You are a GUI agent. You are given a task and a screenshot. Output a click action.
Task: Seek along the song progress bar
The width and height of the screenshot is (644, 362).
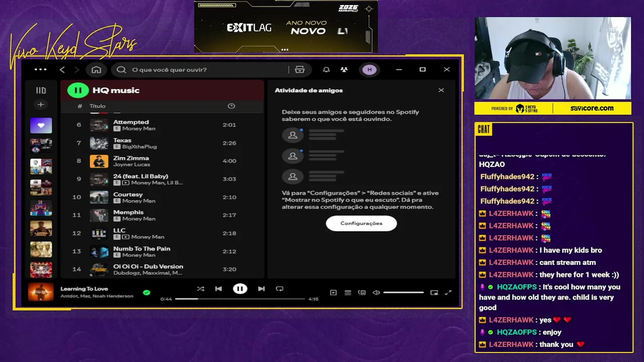[x=240, y=299]
